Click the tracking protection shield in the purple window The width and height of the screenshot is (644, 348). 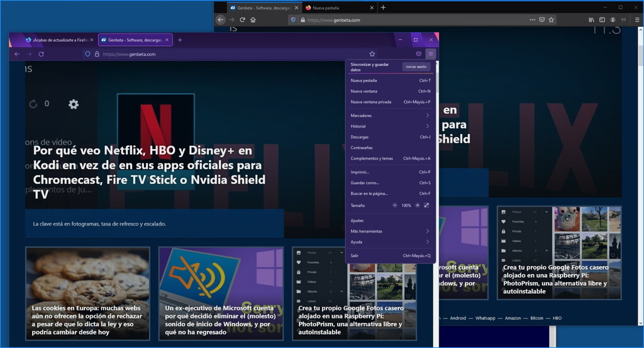[87, 54]
